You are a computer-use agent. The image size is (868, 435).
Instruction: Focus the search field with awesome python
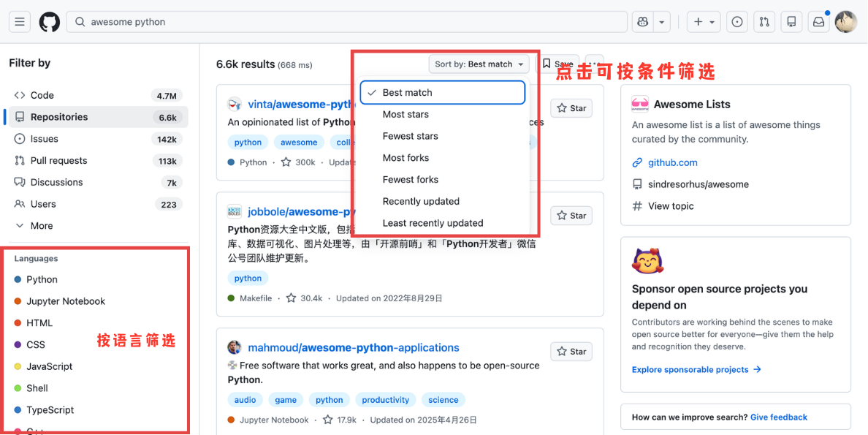[x=346, y=22]
